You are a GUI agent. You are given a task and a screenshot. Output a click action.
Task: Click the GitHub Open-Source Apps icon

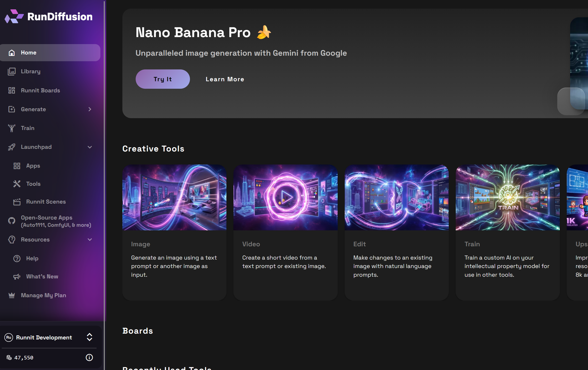pyautogui.click(x=12, y=221)
